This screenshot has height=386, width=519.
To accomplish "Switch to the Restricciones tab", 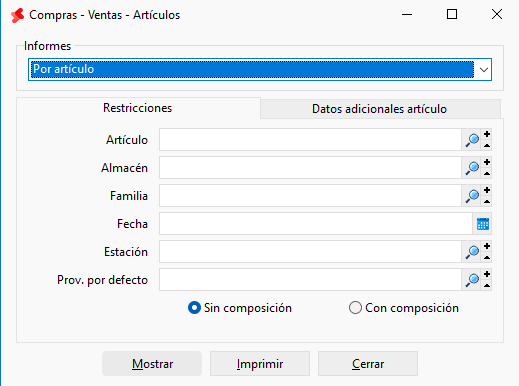I will (x=138, y=108).
